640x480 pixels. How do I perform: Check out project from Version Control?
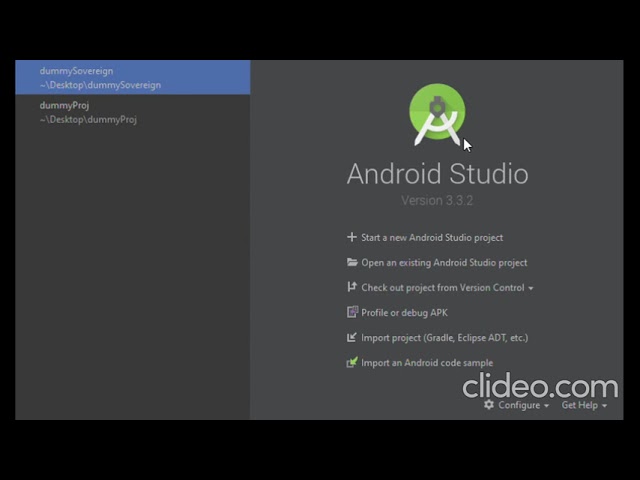point(442,288)
